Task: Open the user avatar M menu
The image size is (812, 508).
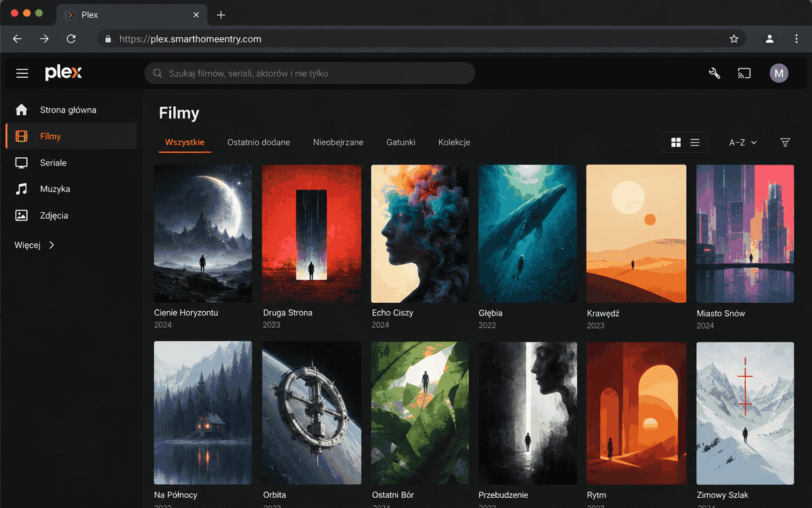Action: click(779, 73)
